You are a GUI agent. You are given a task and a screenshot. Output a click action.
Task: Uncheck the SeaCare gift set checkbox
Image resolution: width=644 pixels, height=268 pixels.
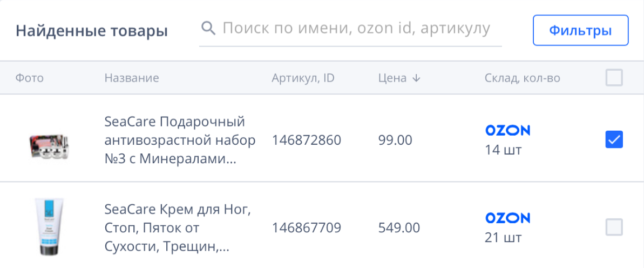coord(614,139)
